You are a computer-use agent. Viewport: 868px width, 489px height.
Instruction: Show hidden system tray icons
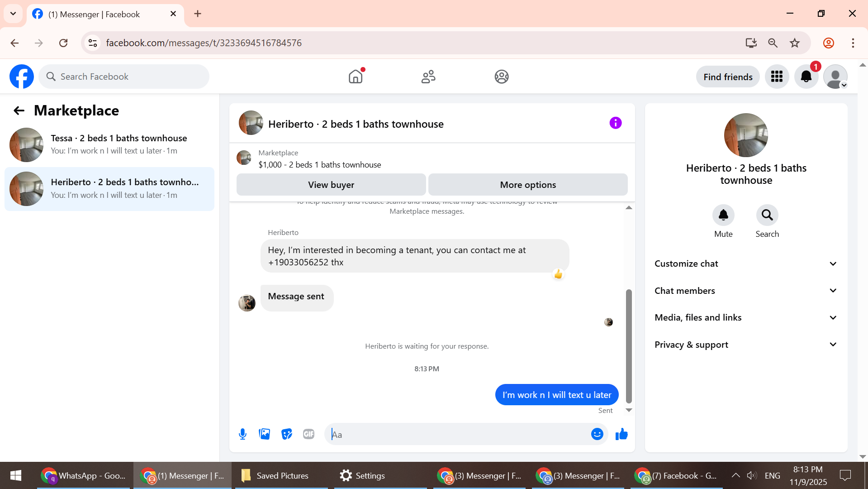(x=735, y=475)
